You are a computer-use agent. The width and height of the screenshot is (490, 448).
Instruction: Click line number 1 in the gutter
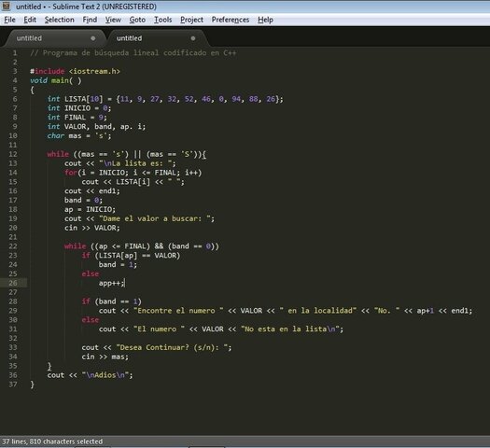click(x=15, y=53)
